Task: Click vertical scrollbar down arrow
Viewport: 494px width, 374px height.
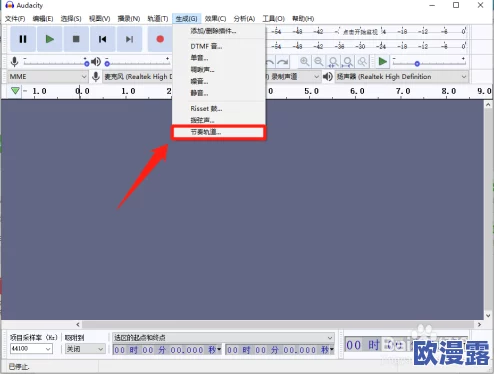Action: click(488, 315)
